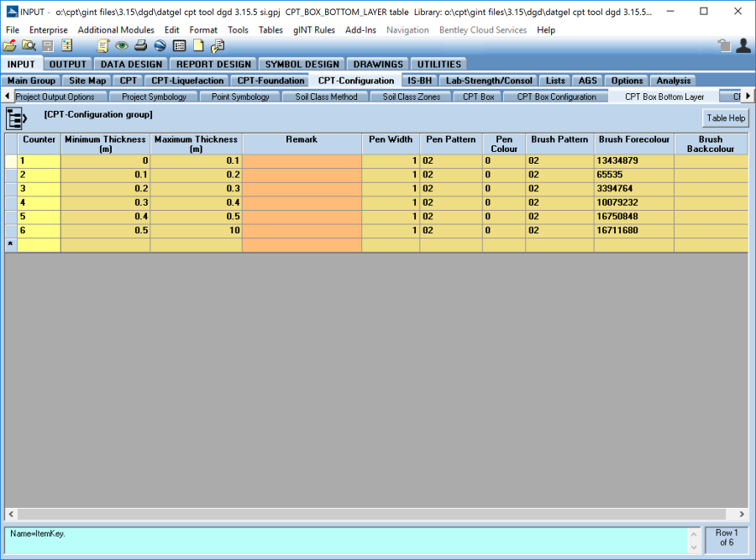The height and width of the screenshot is (560, 756).
Task: Click the blue globe icon in toolbar
Action: point(160,46)
